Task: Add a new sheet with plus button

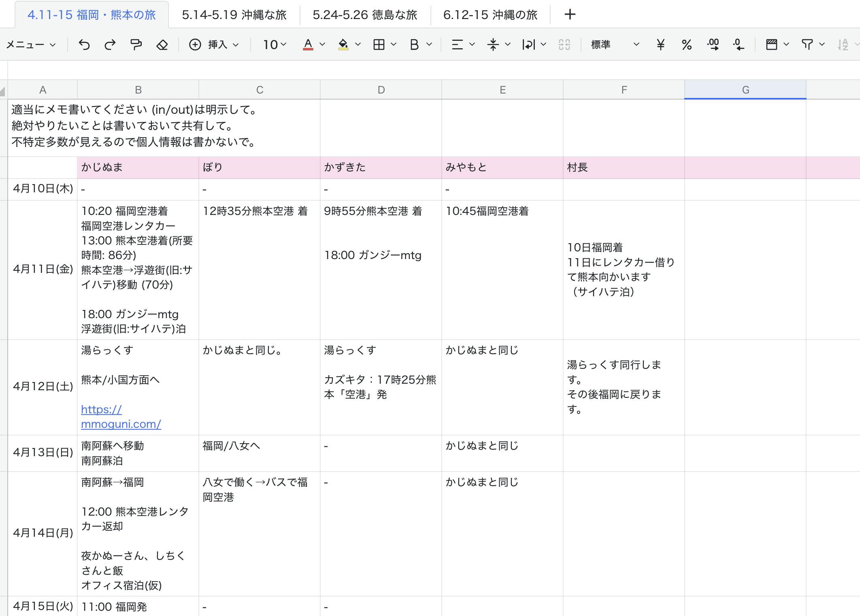Action: (570, 15)
